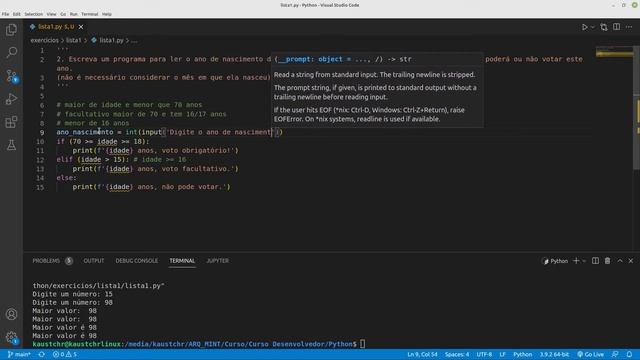This screenshot has width=640, height=360.
Task: Click the code minimap overview
Action: (x=614, y=52)
